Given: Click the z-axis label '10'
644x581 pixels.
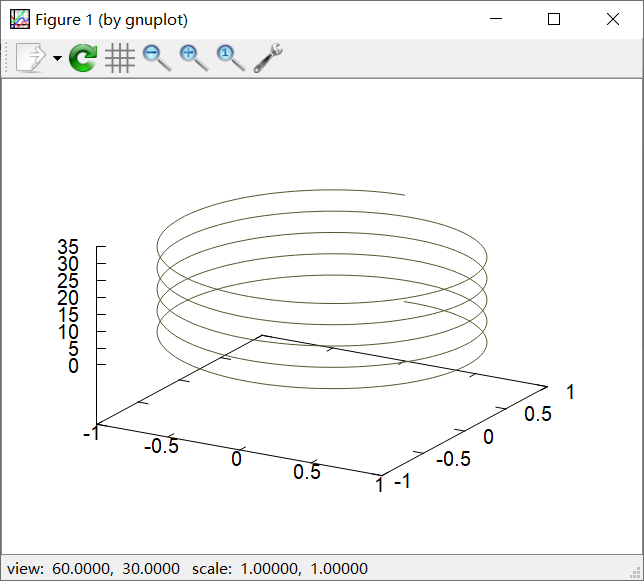Looking at the screenshot, I should click(x=68, y=332).
